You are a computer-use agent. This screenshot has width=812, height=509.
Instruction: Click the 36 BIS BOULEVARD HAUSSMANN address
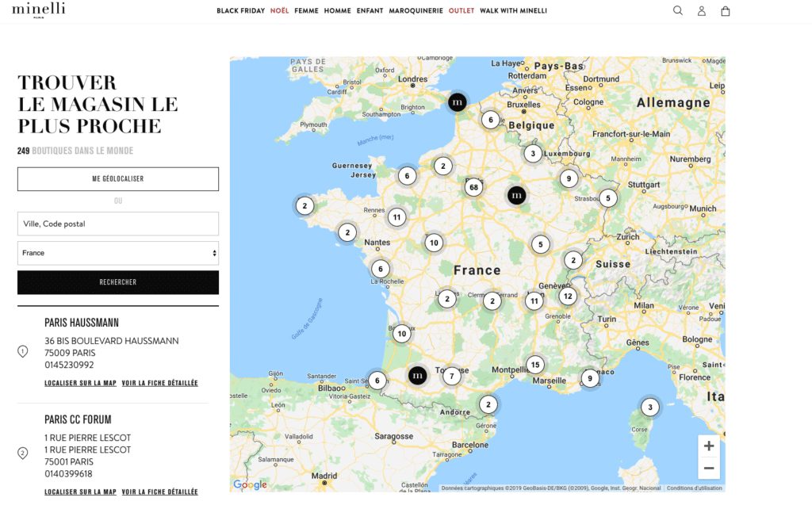[x=111, y=341]
